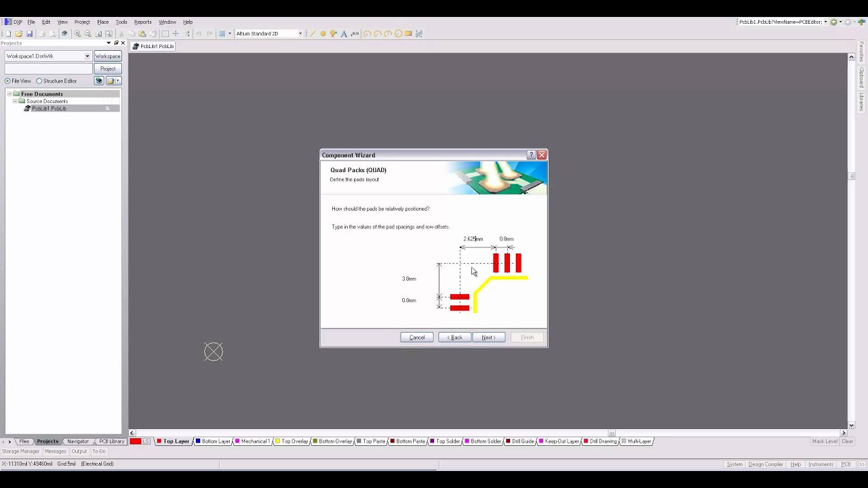Click the Move Selection cross icon
This screenshot has width=868, height=488.
(x=176, y=33)
